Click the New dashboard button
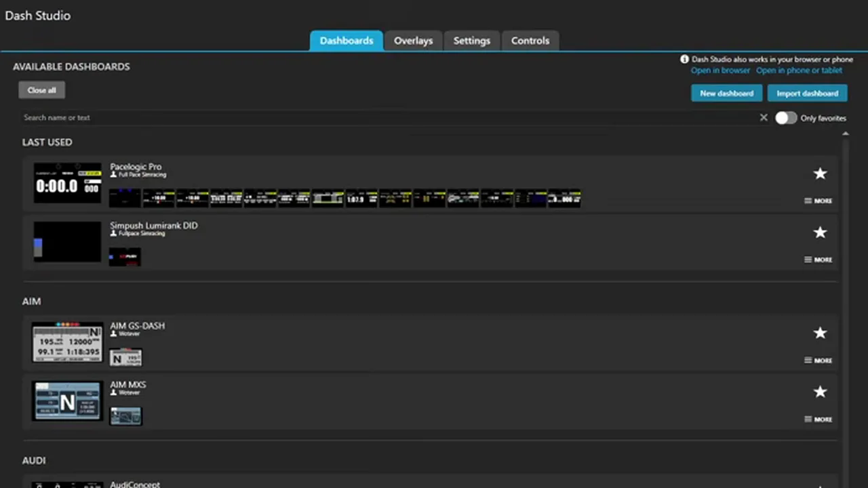The image size is (868, 488). click(726, 94)
